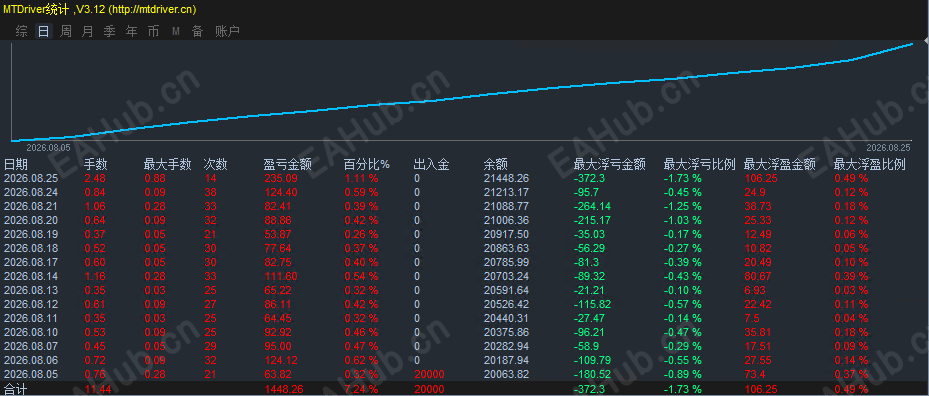Click the 最大浮亏比例 column header

pyautogui.click(x=699, y=165)
